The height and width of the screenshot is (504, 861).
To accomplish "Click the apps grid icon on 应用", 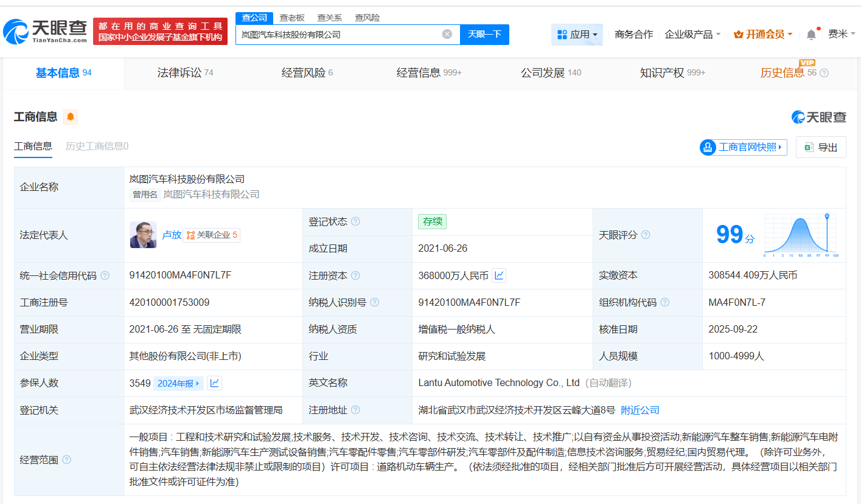I will click(x=562, y=34).
